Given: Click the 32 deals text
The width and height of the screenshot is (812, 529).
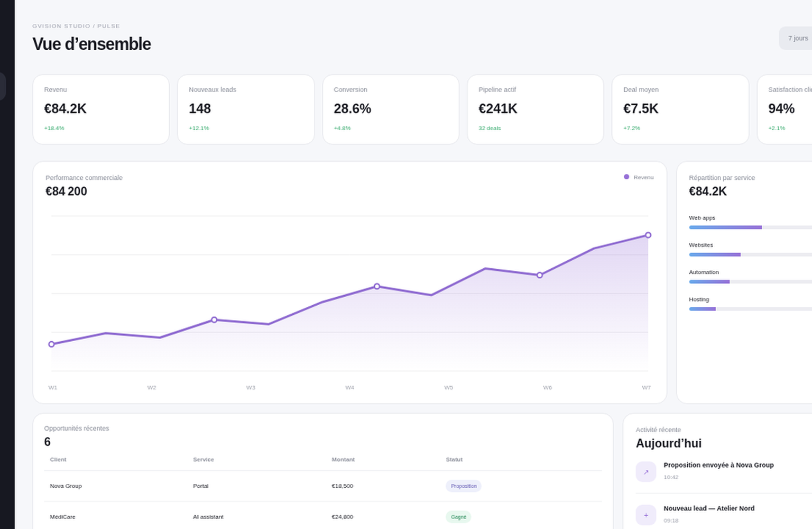Looking at the screenshot, I should click(490, 128).
